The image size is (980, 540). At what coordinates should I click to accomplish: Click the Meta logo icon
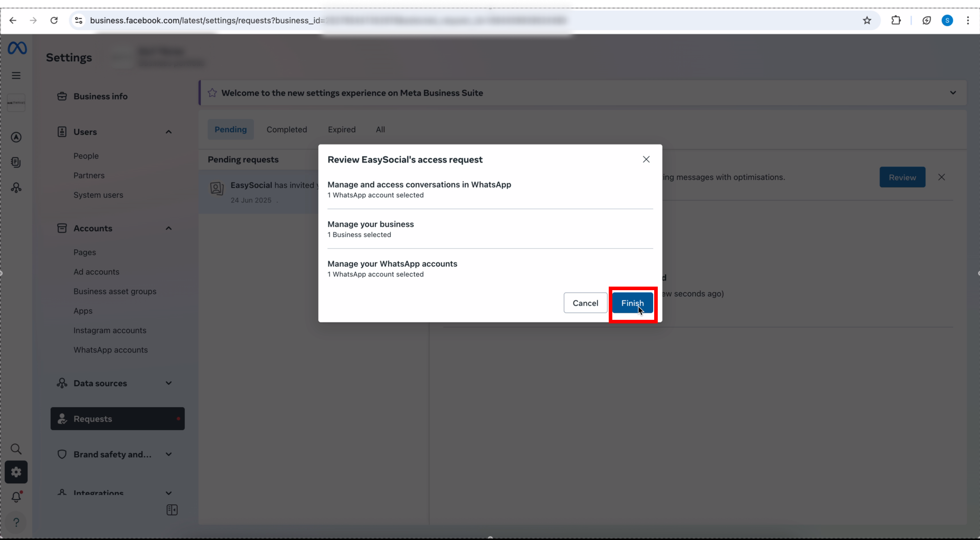tap(17, 48)
